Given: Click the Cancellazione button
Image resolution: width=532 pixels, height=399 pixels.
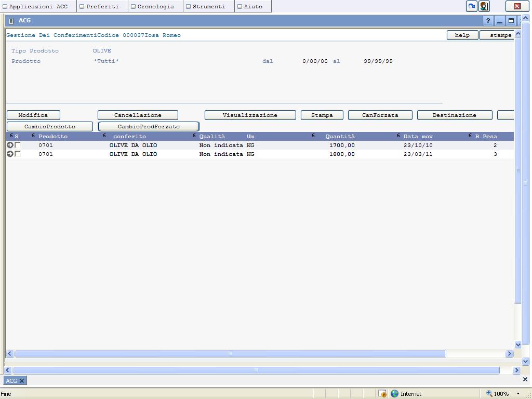Looking at the screenshot, I should click(138, 115).
